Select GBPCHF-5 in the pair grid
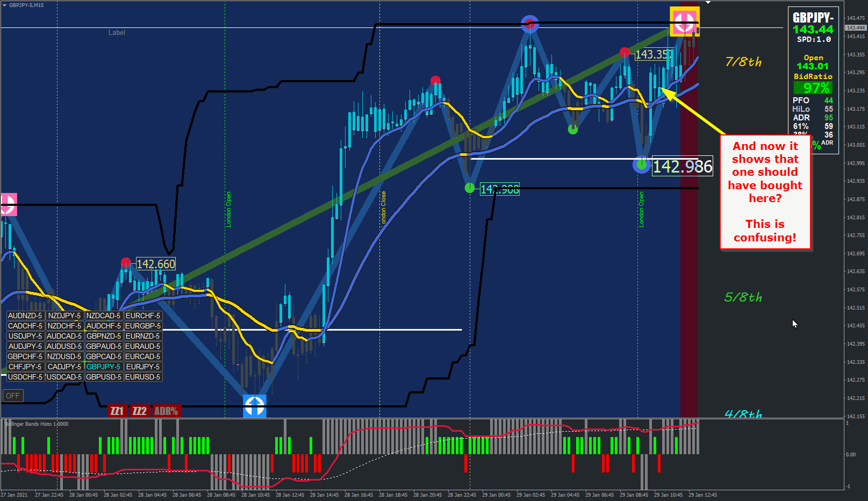868x501 pixels. [25, 356]
